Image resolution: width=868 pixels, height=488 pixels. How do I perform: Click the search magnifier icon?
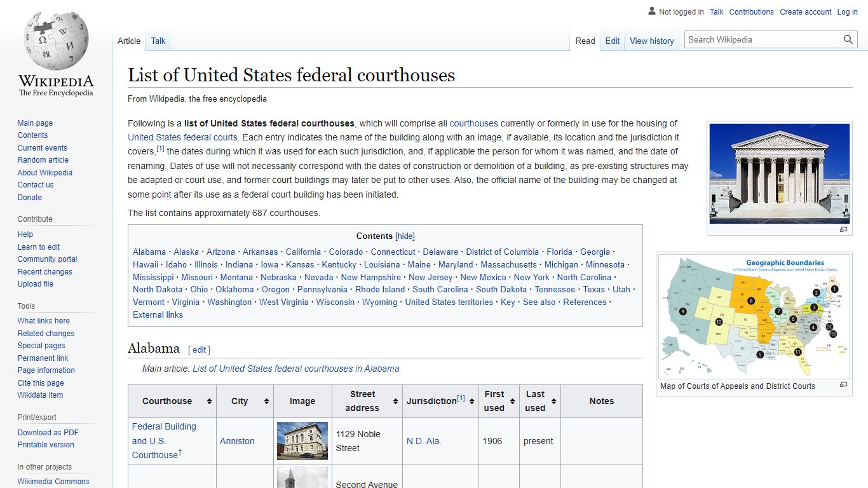point(848,39)
